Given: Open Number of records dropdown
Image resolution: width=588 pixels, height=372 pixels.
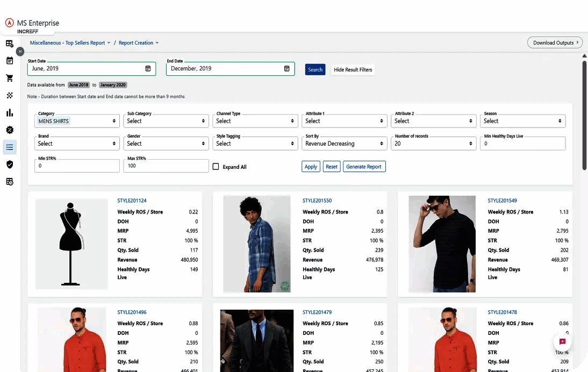Looking at the screenshot, I should tap(434, 144).
